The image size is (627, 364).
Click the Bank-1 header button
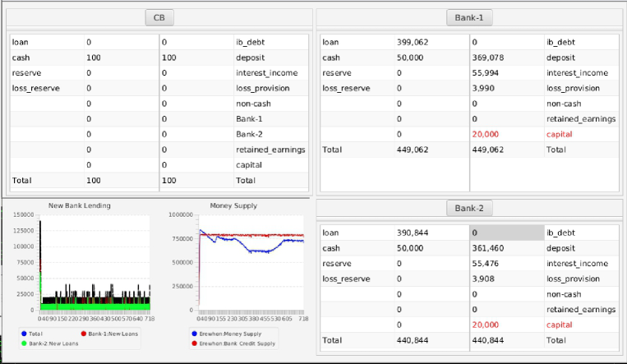(469, 17)
